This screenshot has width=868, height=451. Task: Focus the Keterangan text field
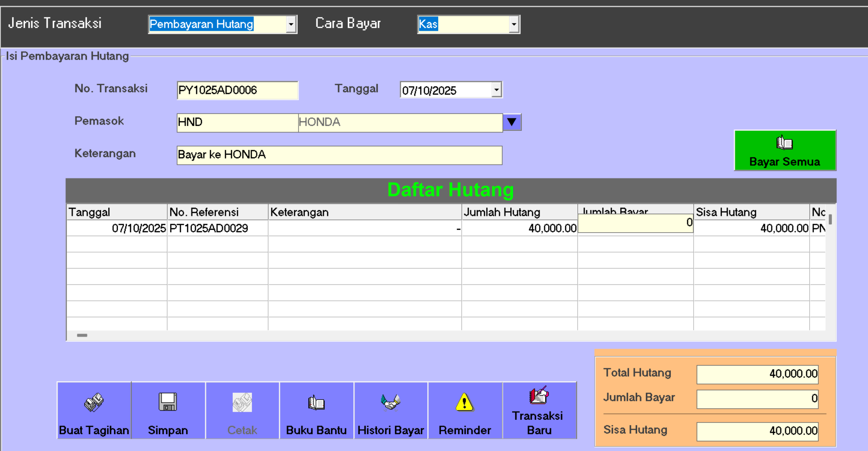coord(339,155)
